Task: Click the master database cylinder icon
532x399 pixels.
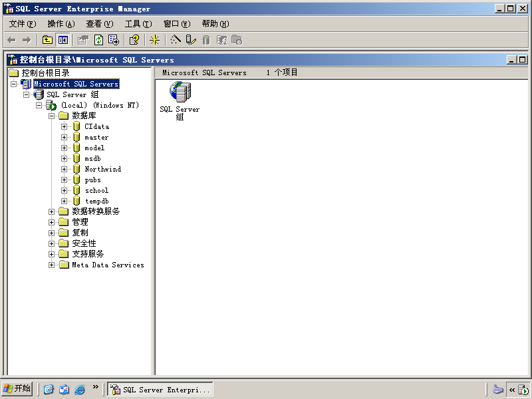Action: (76, 138)
